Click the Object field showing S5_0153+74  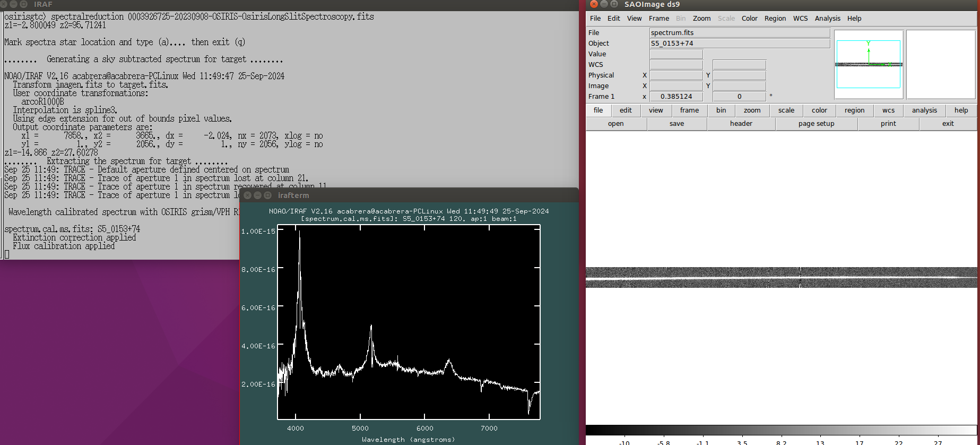tap(740, 44)
